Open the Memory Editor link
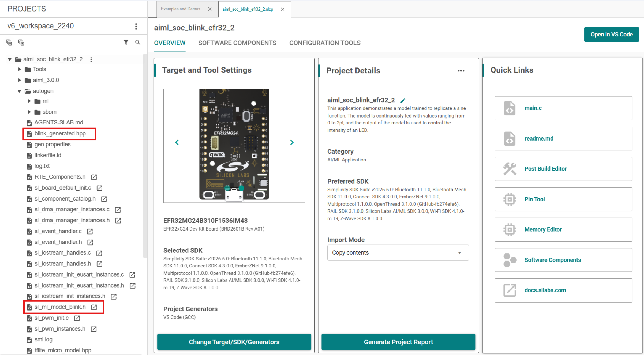This screenshot has width=644, height=355. pyautogui.click(x=563, y=230)
